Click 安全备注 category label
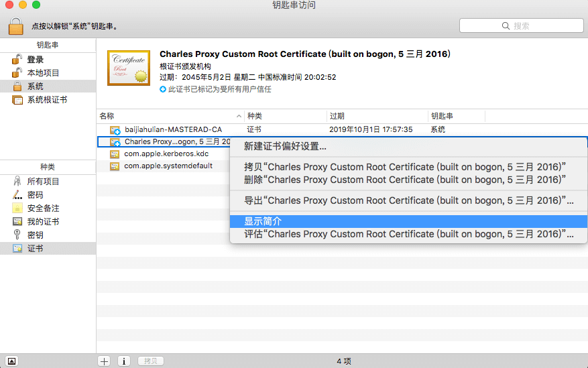Viewport: 588px width, 368px height. (43, 208)
